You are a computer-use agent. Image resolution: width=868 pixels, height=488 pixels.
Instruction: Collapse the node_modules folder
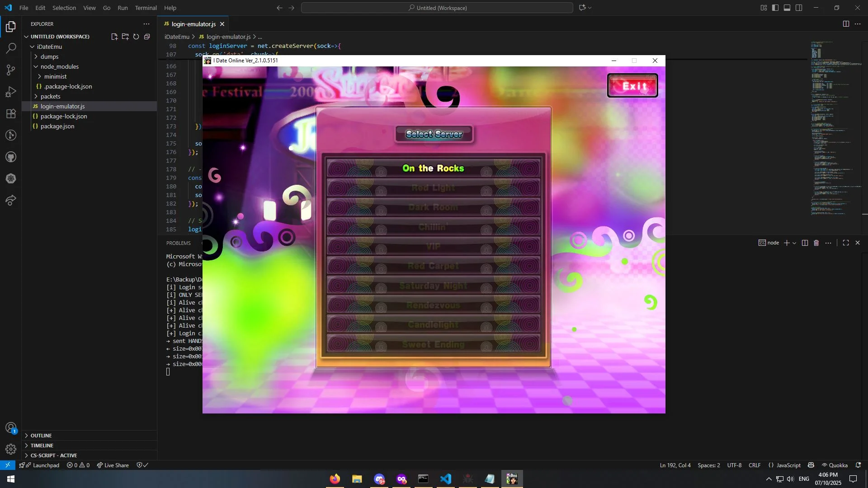coord(90,66)
